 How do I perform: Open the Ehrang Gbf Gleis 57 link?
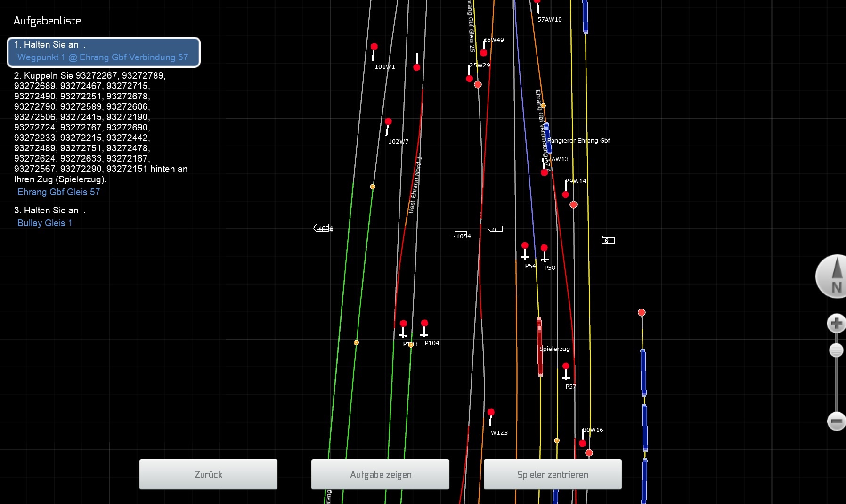pos(58,192)
